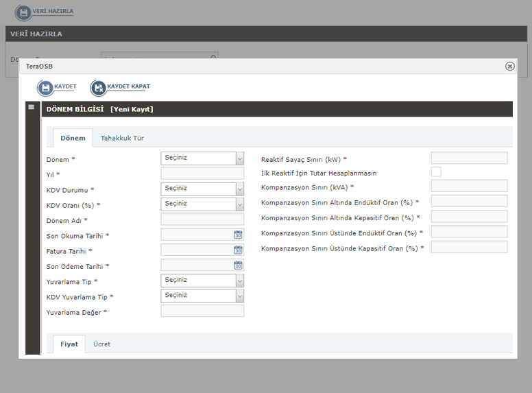Viewport: 532px width, 393px height.
Task: Click the KAYDET KAPAT button label
Action: pos(128,86)
